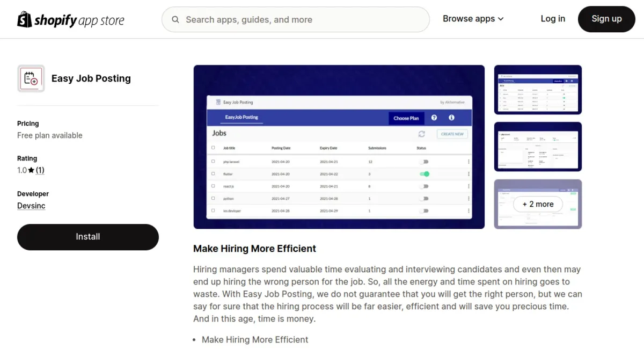Viewport: 644px width, 349px height.
Task: Click the refresh icon next to CREATE NEW
Action: point(422,134)
